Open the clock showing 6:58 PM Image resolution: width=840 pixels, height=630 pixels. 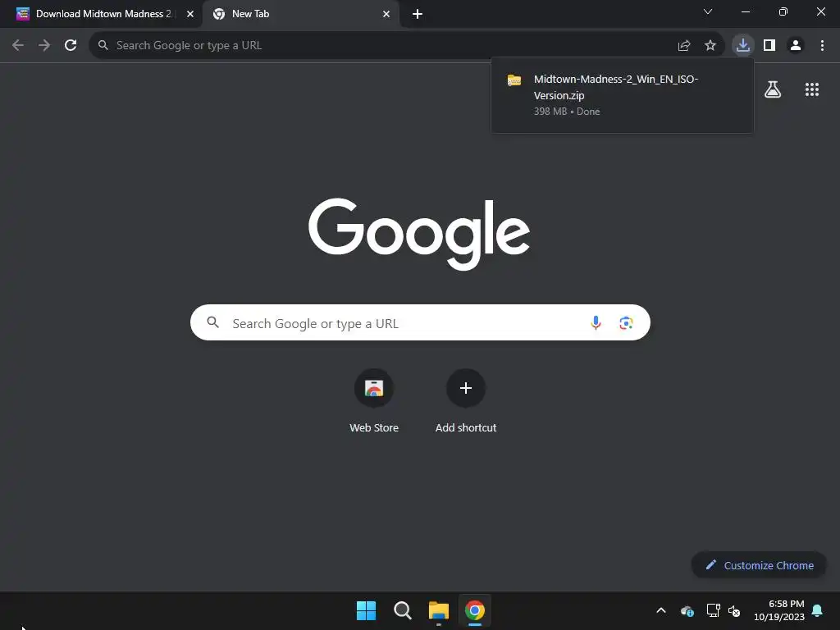tap(779, 610)
